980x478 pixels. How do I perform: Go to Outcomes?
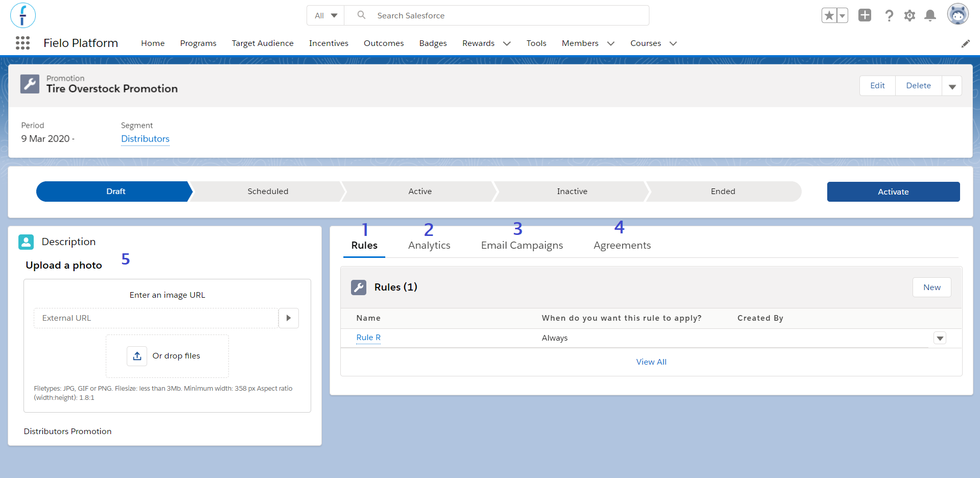tap(384, 43)
